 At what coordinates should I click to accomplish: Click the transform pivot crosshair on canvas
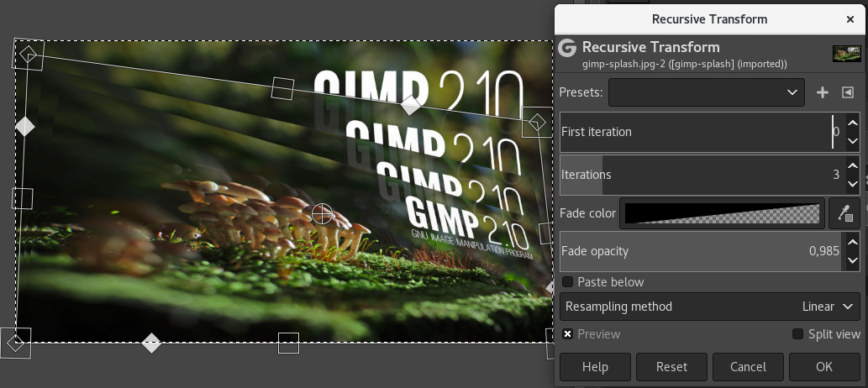(x=322, y=213)
